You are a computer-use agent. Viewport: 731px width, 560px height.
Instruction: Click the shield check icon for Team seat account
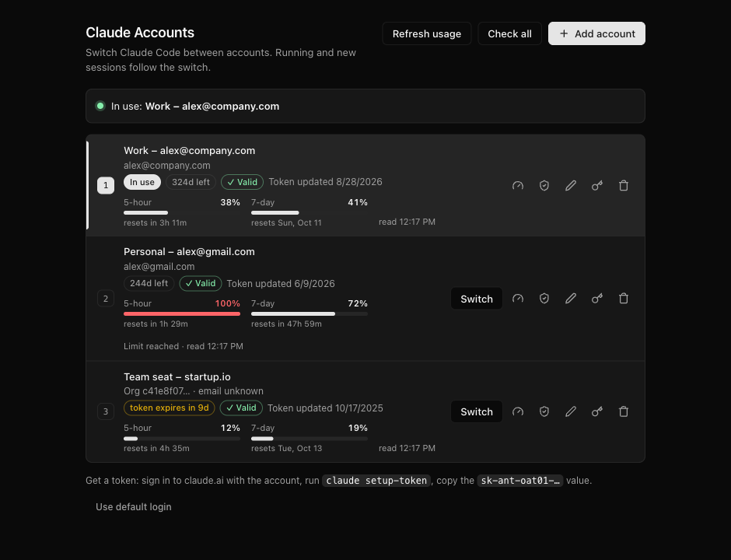tap(544, 411)
